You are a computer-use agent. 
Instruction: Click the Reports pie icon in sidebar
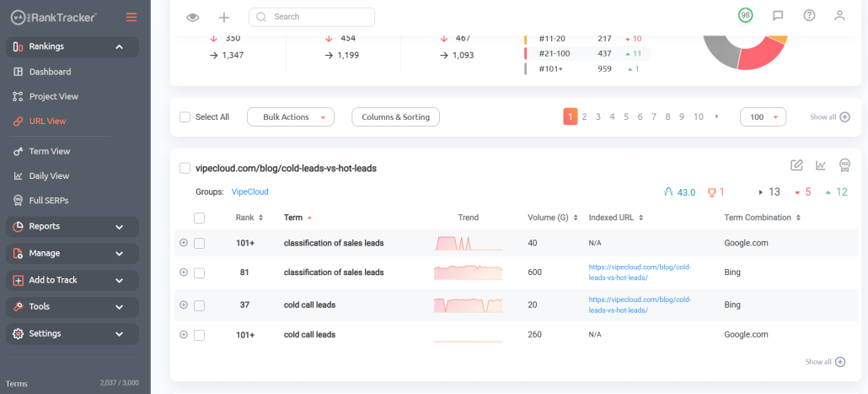point(18,226)
